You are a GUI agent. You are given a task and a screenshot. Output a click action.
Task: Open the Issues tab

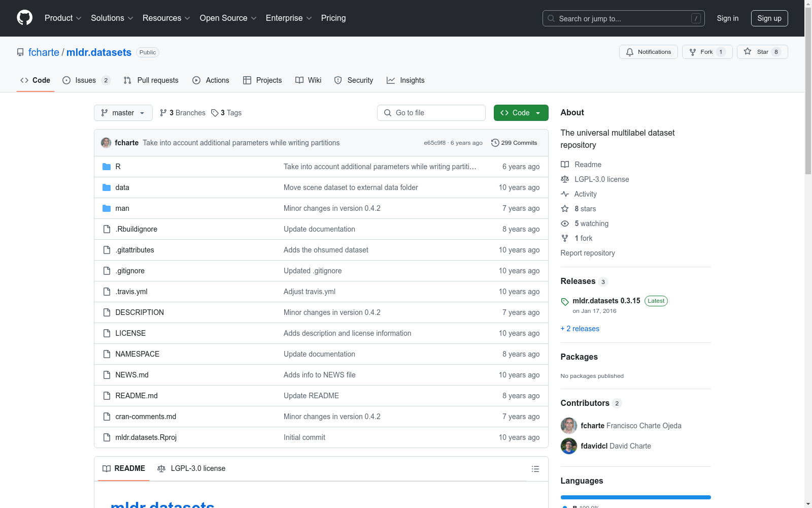coord(86,80)
